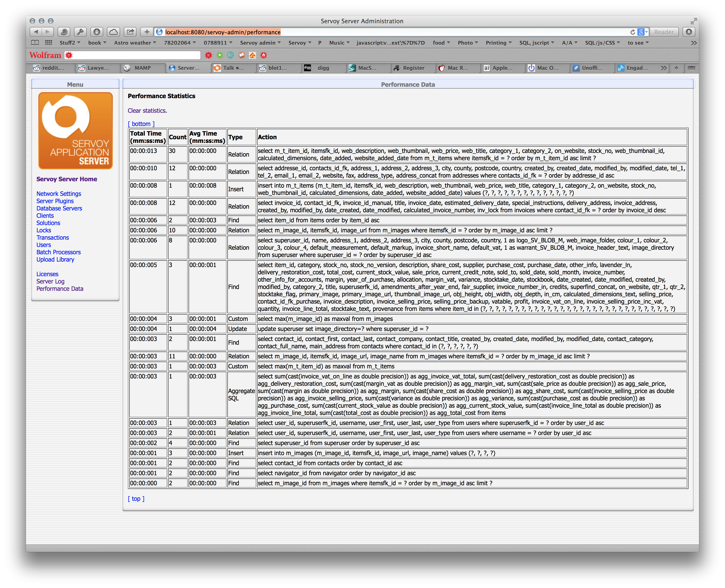Open Database Servers in the menu
This screenshot has width=725, height=588.
coord(59,208)
